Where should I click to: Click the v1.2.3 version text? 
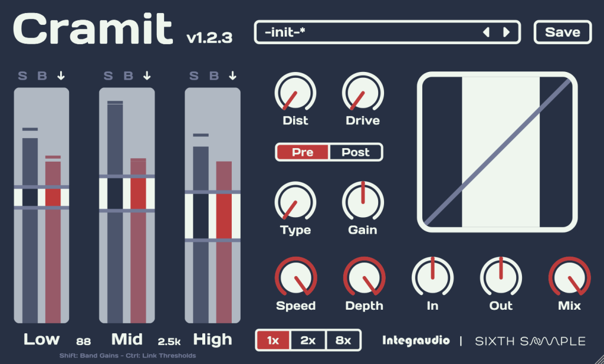[209, 38]
